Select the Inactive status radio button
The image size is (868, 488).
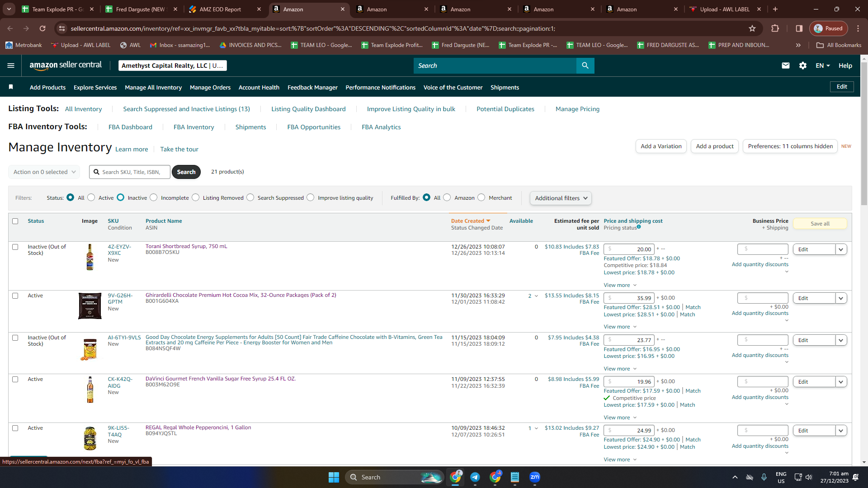click(121, 197)
